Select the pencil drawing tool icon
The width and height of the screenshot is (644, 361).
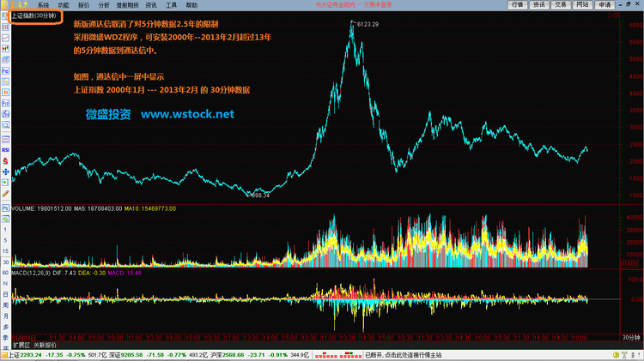click(x=5, y=194)
